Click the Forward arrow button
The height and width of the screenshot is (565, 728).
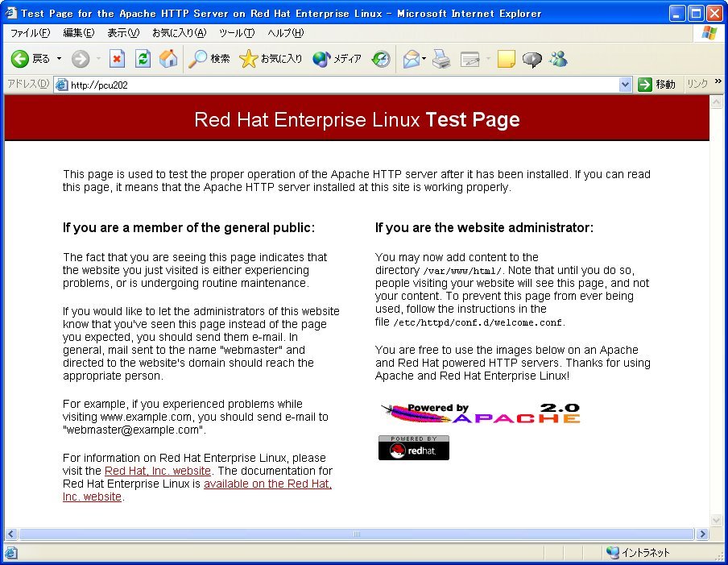pos(81,59)
